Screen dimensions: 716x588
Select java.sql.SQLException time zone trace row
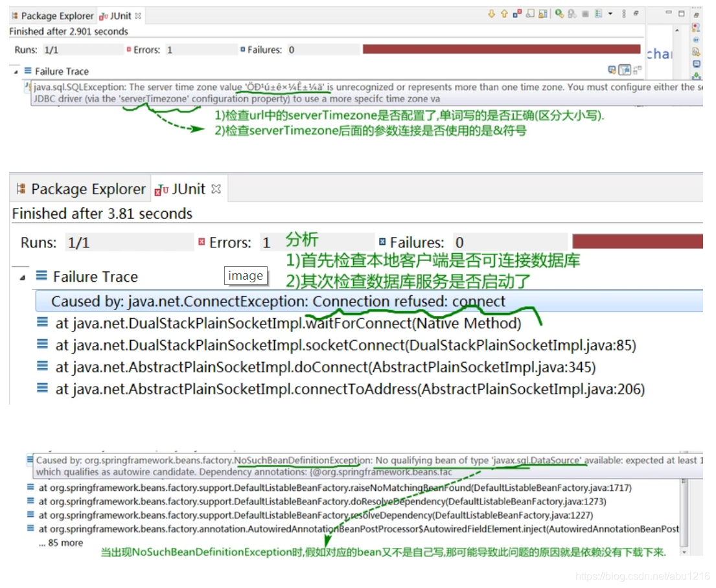coord(367,93)
